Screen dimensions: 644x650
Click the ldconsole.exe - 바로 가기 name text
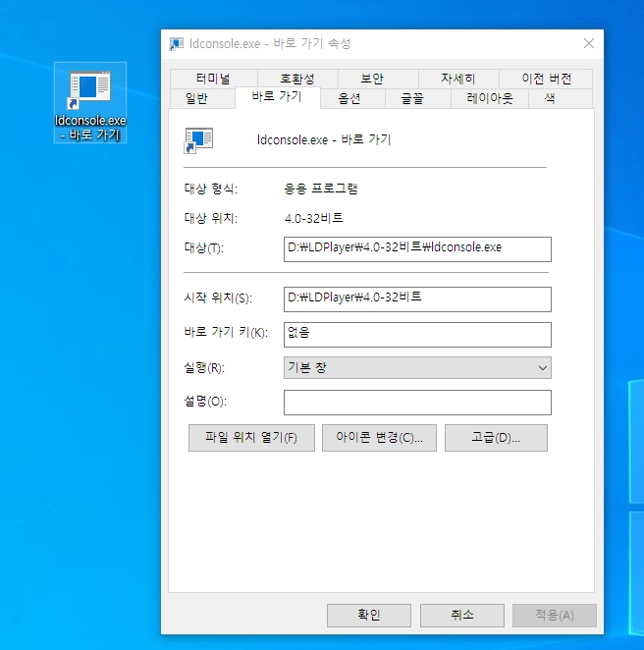tap(324, 139)
